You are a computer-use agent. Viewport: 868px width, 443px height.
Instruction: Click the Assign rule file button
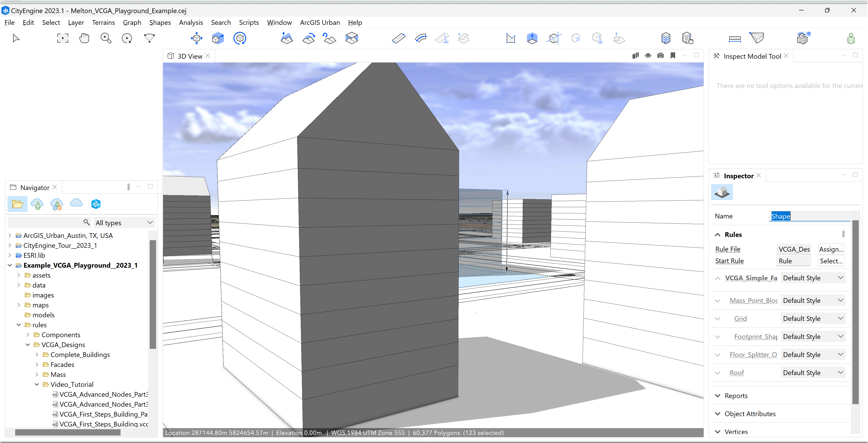coord(831,249)
